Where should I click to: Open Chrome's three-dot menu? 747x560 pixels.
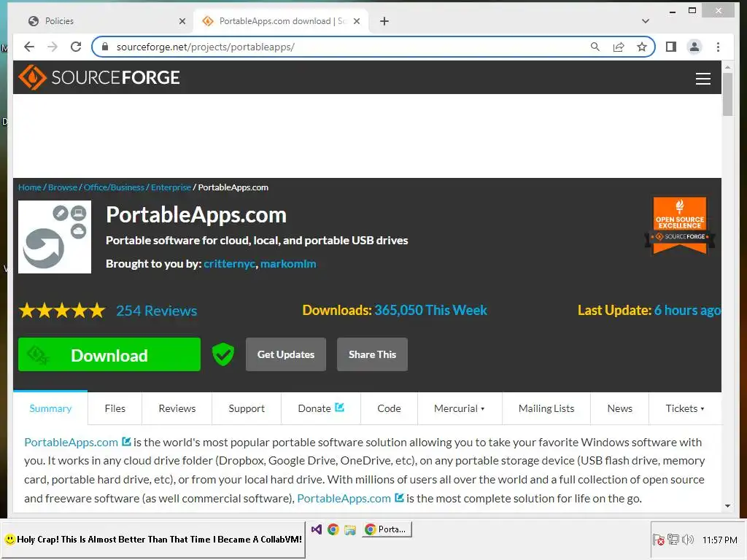718,47
